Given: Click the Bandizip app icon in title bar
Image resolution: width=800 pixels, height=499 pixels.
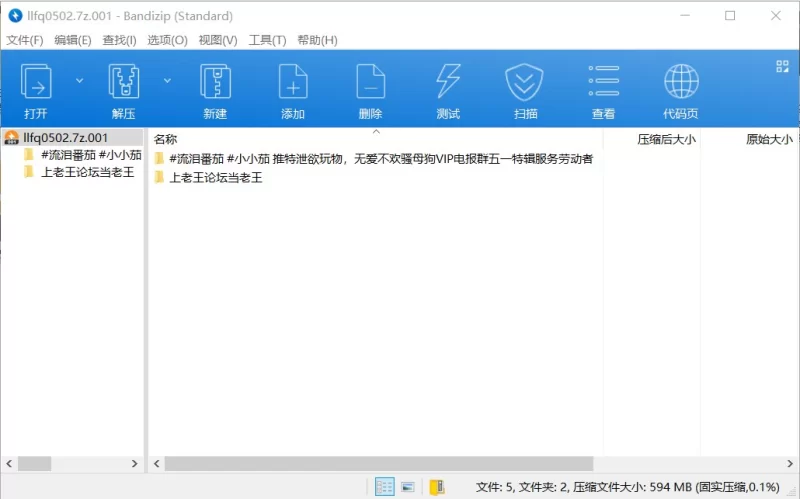Looking at the screenshot, I should [x=15, y=16].
